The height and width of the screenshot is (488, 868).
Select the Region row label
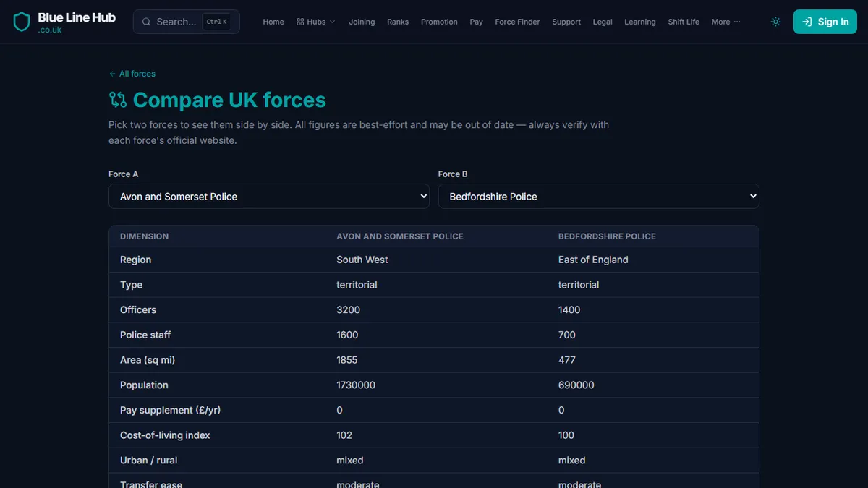tap(135, 260)
